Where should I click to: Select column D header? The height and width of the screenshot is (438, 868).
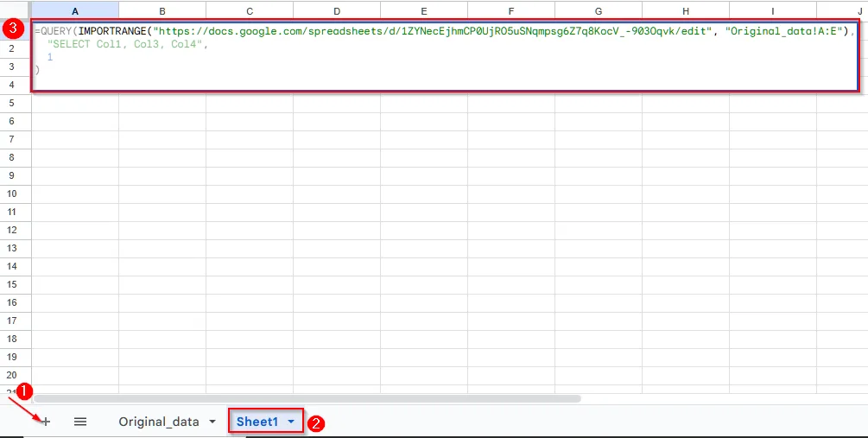tap(337, 10)
